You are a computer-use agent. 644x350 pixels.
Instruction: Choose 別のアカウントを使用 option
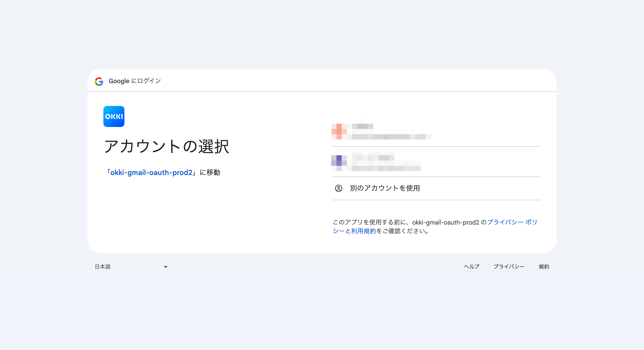(436, 188)
